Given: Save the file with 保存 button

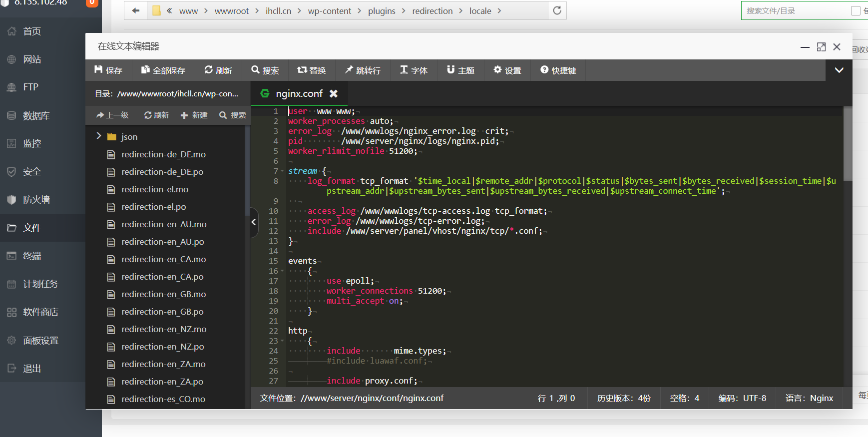Looking at the screenshot, I should pos(108,70).
